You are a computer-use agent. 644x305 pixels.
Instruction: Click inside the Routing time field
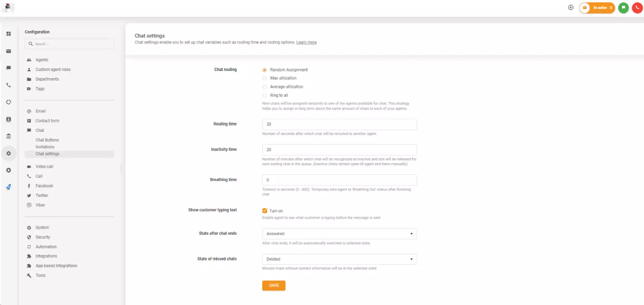click(x=339, y=124)
